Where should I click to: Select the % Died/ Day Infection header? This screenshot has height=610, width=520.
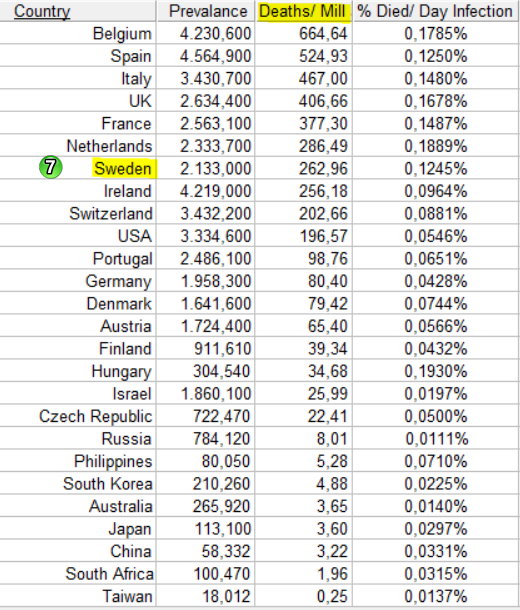tap(435, 11)
